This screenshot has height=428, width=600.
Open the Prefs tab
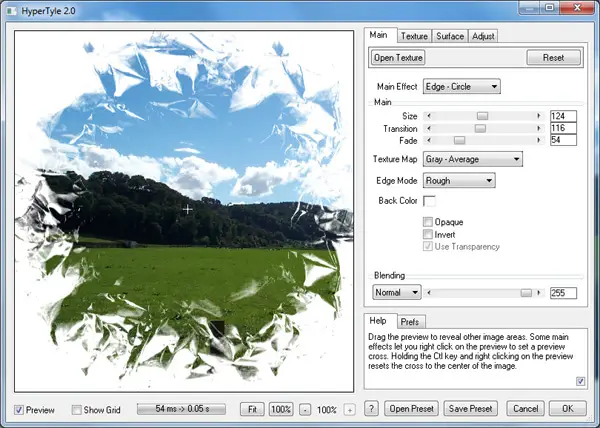click(x=410, y=322)
